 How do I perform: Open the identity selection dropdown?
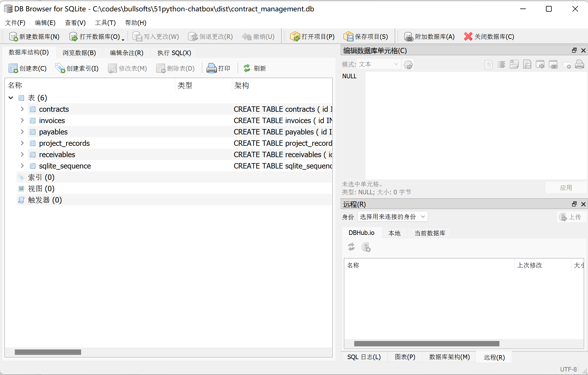(x=392, y=217)
